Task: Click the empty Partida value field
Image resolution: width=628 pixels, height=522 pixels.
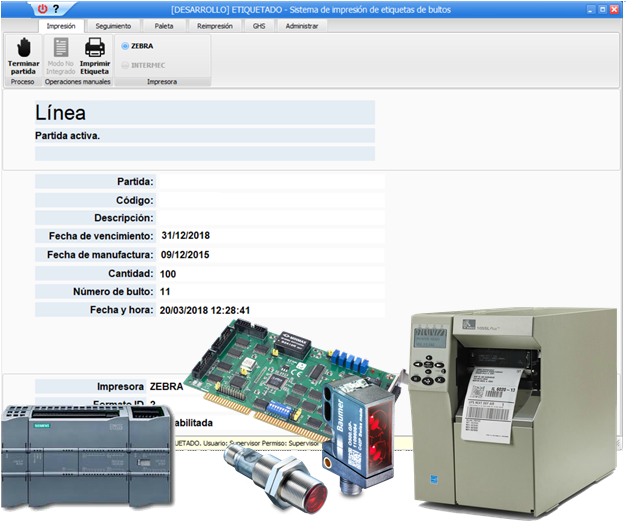Action: click(x=272, y=181)
